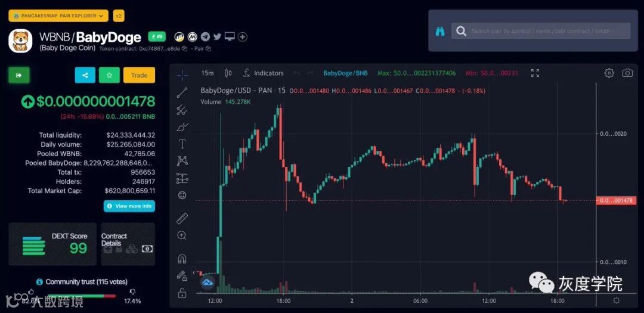Toggle stay in drawing mode pencil-lock
The width and height of the screenshot is (644, 313).
[182, 275]
